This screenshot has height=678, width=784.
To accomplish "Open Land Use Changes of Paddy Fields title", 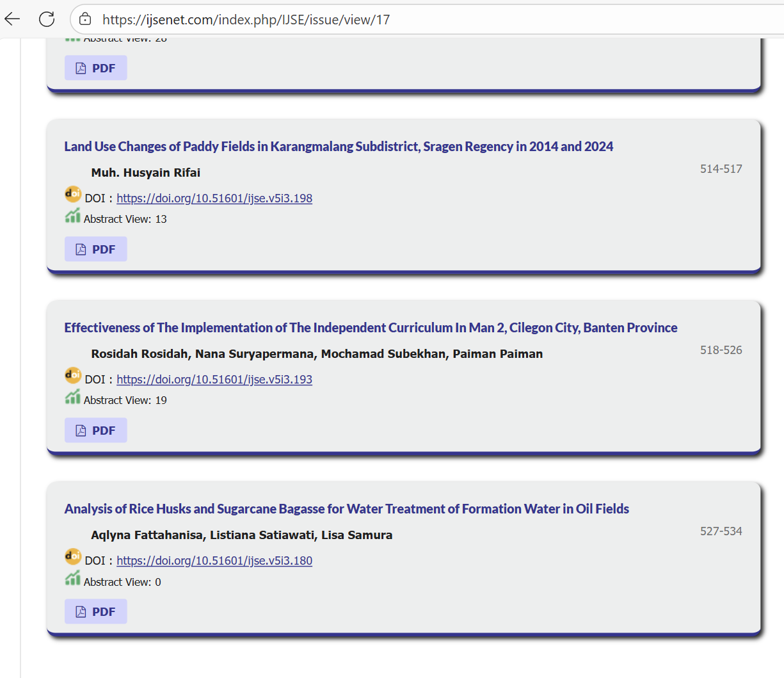I will [x=338, y=147].
